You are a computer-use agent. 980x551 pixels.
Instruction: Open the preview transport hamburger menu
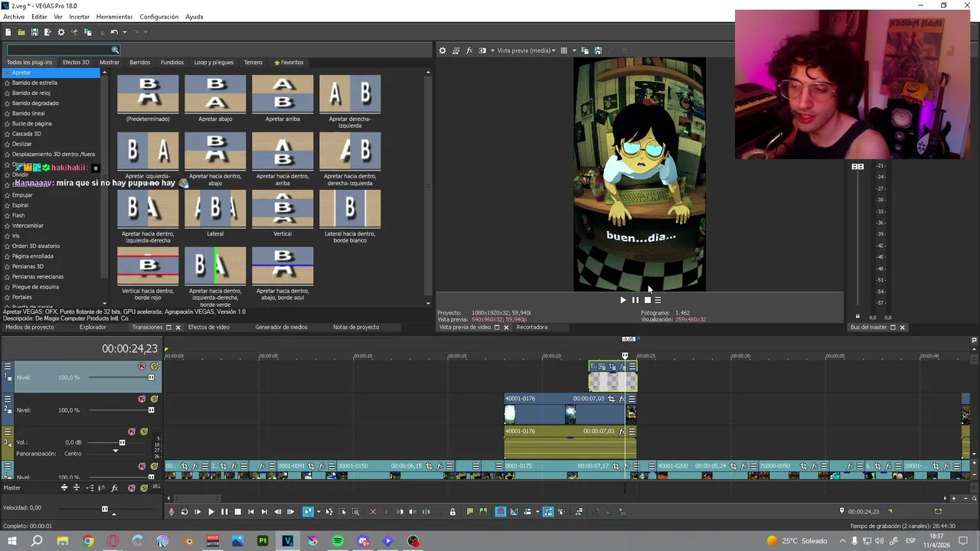[x=658, y=300]
